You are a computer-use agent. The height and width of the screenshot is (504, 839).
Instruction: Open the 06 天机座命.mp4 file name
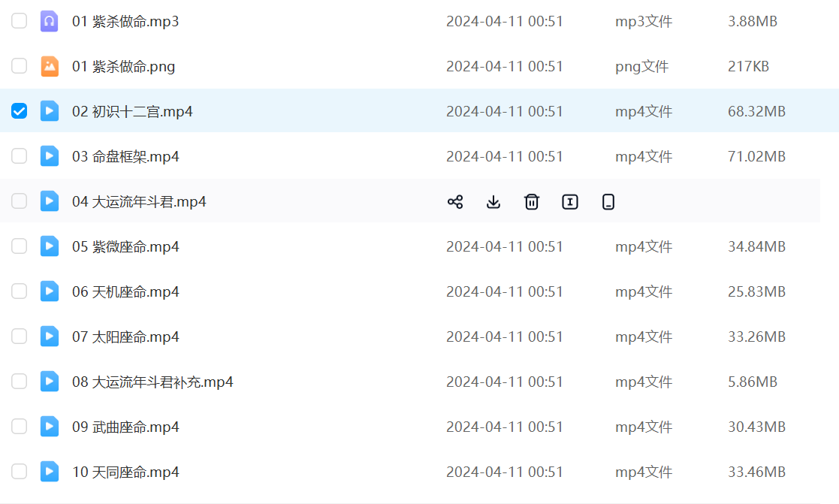(x=125, y=291)
